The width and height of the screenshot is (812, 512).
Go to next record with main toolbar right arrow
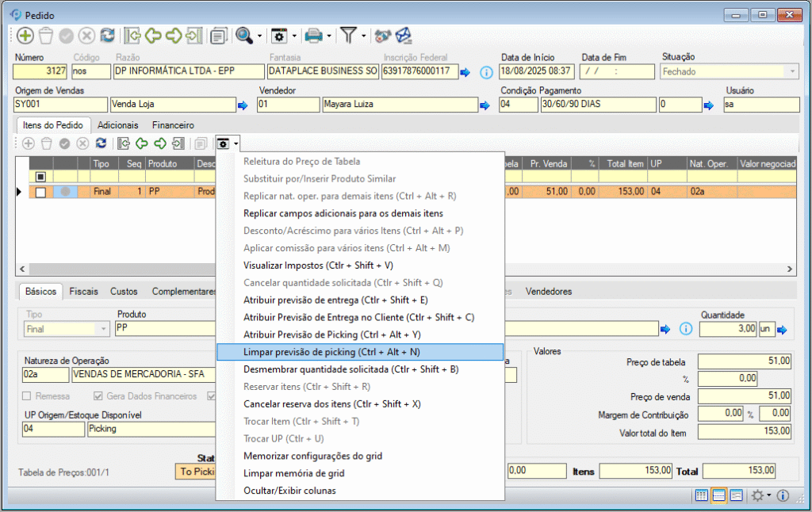[x=173, y=36]
